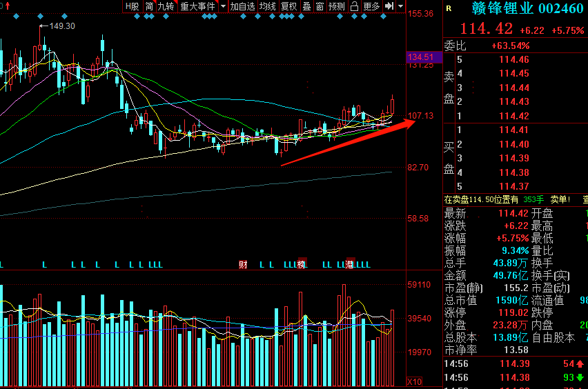Click the lock icon in chart toolbar
Image resolution: width=588 pixels, height=389 pixels.
[x=354, y=6]
